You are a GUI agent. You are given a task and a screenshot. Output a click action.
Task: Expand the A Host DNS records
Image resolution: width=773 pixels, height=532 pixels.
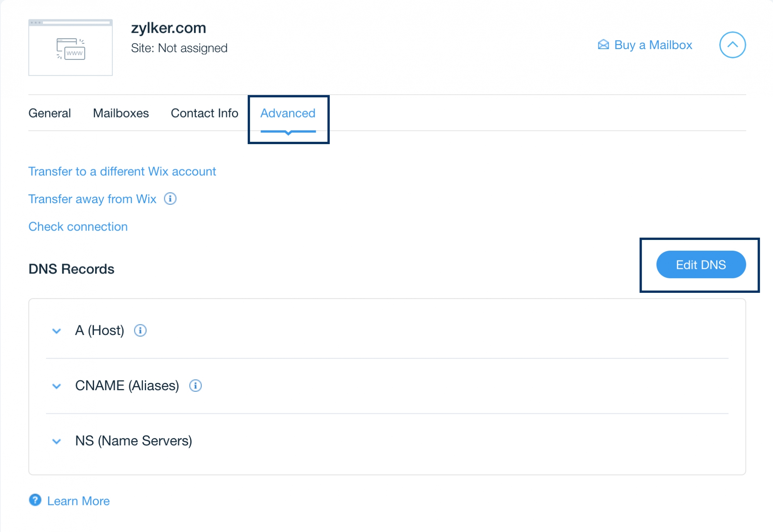pos(57,331)
